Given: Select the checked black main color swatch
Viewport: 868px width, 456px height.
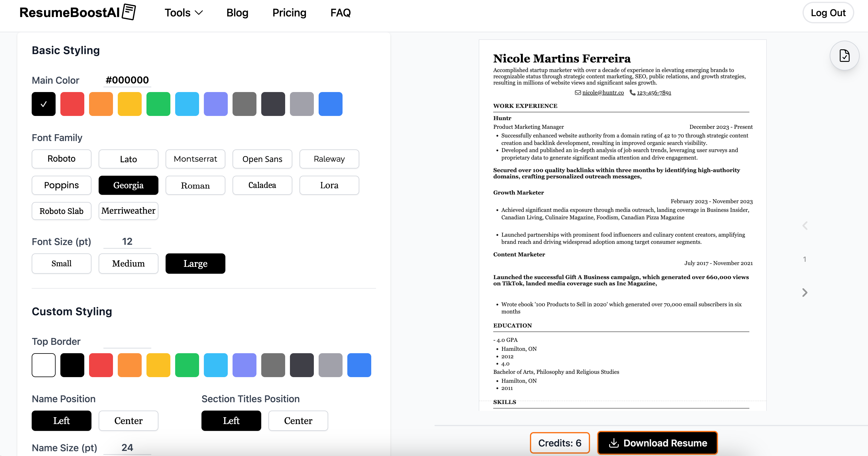Looking at the screenshot, I should tap(43, 104).
